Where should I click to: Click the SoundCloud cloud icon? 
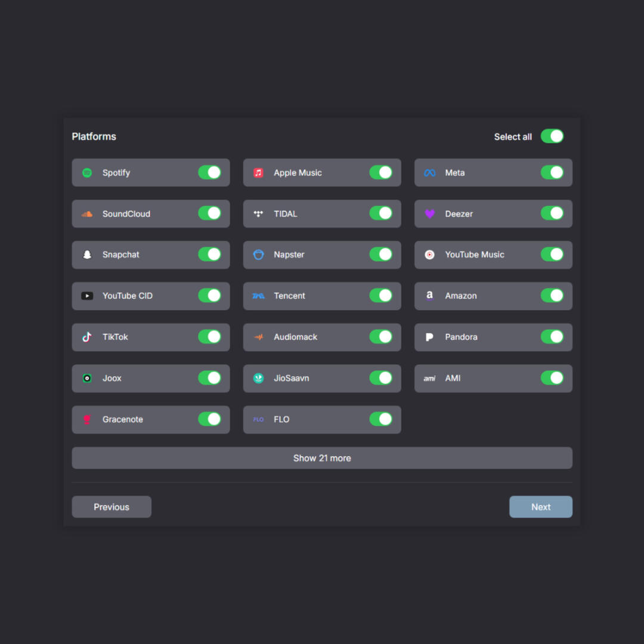point(87,214)
